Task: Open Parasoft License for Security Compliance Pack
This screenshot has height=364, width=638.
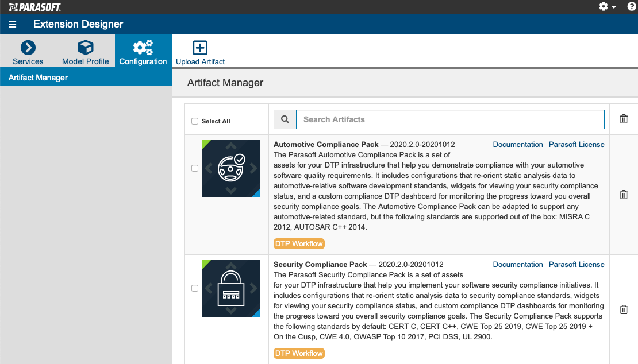Action: pyautogui.click(x=576, y=265)
